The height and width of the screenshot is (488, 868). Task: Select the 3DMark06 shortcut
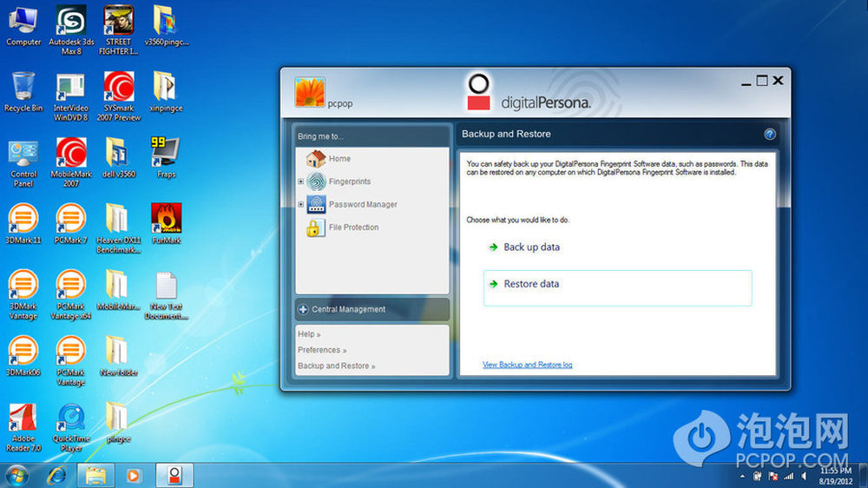click(23, 357)
